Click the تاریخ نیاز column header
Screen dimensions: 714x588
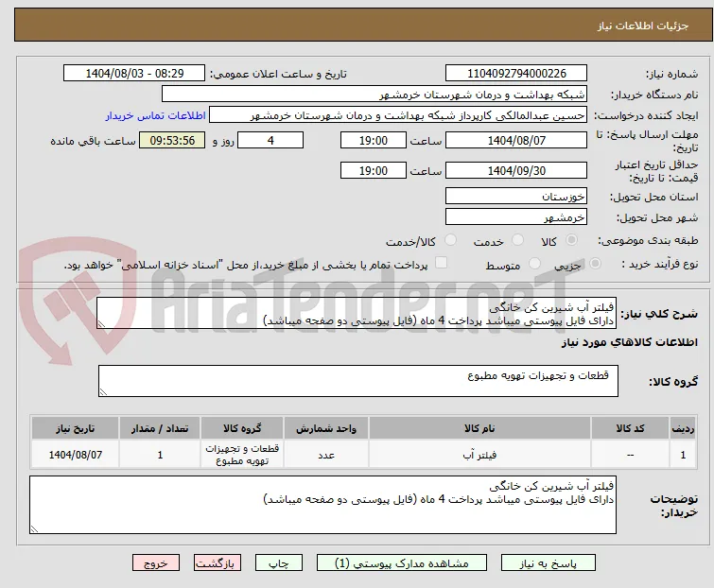tap(75, 428)
